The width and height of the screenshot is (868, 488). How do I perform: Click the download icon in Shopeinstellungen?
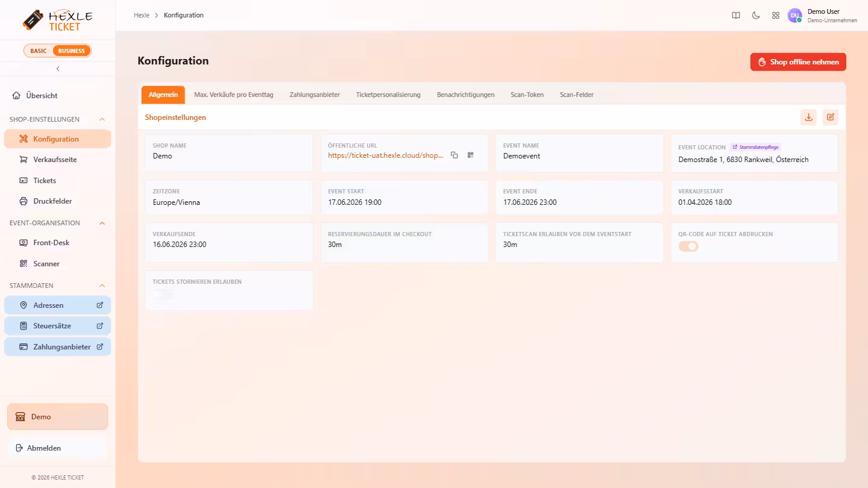coord(809,117)
